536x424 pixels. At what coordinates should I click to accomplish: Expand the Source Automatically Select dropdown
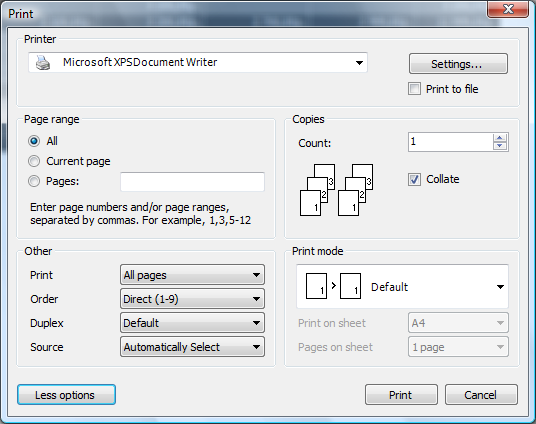[192, 347]
